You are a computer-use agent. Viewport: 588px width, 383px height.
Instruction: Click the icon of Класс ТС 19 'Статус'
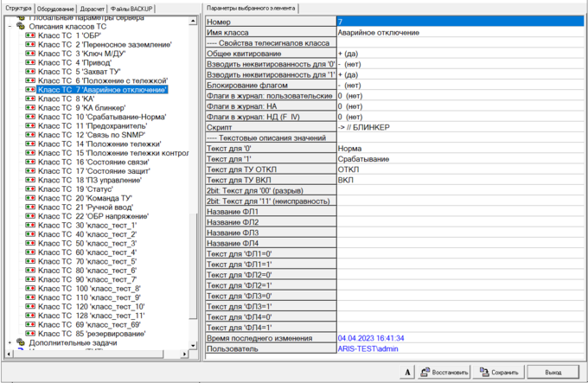point(29,188)
